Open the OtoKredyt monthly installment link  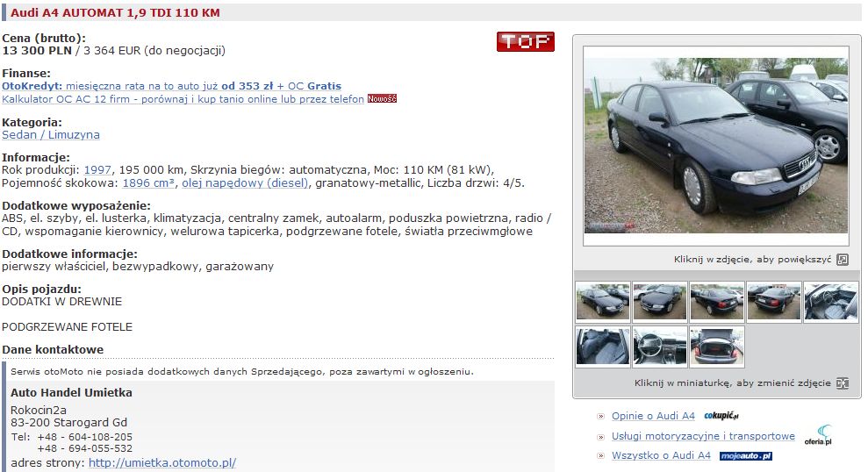(172, 86)
